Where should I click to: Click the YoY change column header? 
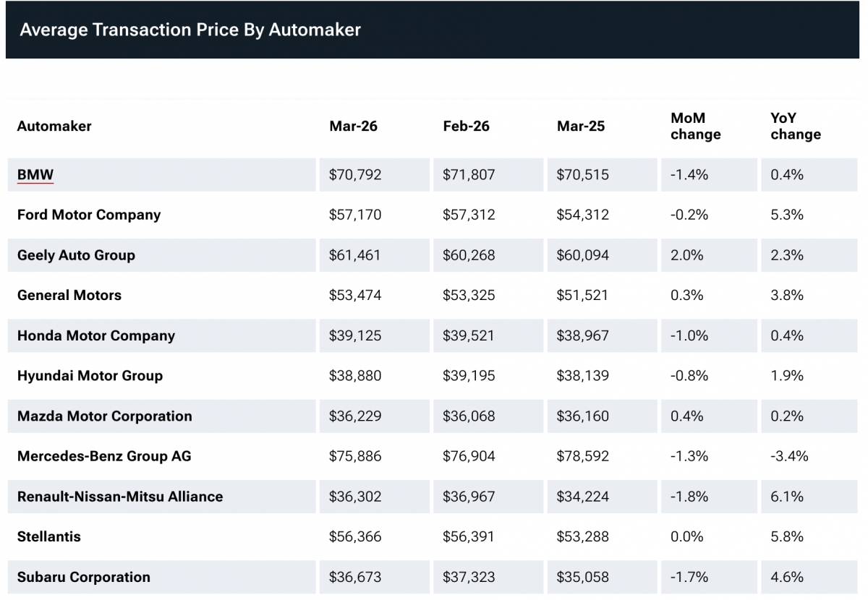pos(795,126)
